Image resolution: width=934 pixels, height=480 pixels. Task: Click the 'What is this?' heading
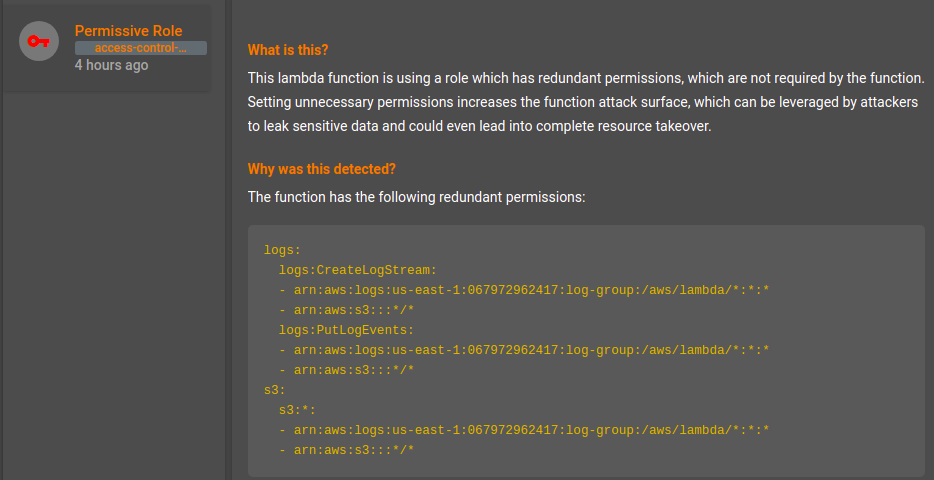click(288, 50)
